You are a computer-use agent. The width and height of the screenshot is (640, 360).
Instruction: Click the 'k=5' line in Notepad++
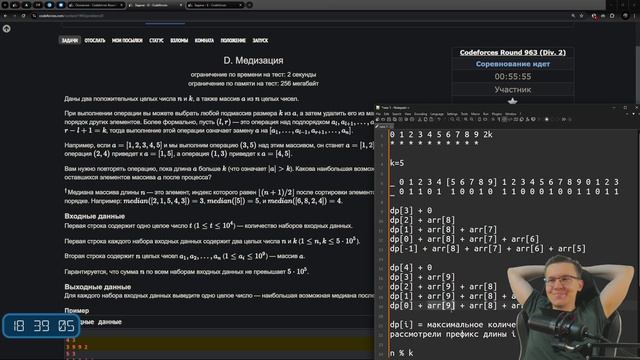click(x=397, y=163)
